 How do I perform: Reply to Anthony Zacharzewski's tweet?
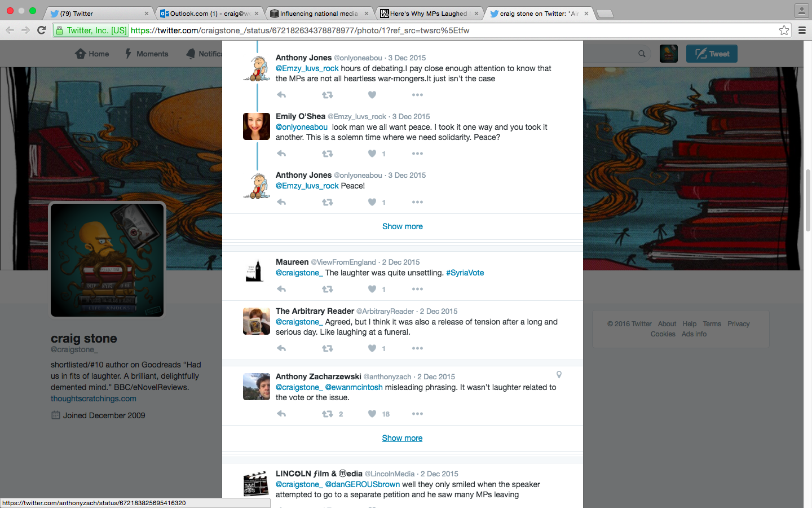281,414
